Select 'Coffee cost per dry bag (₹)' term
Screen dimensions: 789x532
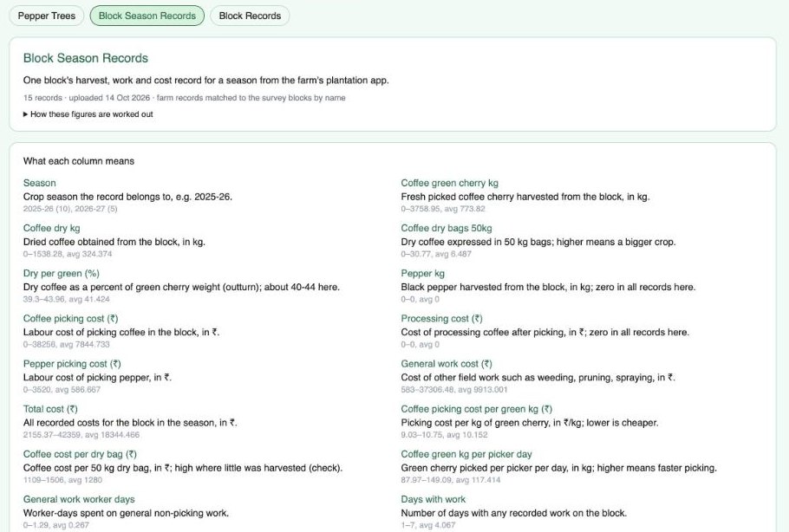(x=80, y=455)
